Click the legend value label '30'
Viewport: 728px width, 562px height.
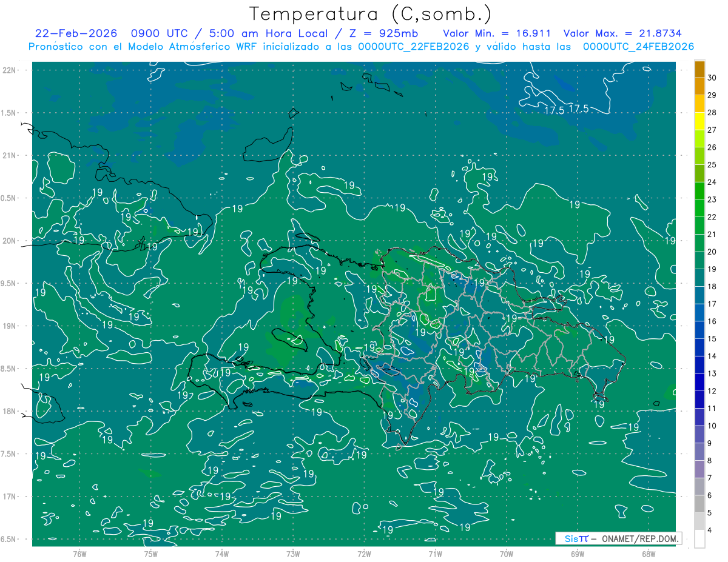pyautogui.click(x=712, y=78)
